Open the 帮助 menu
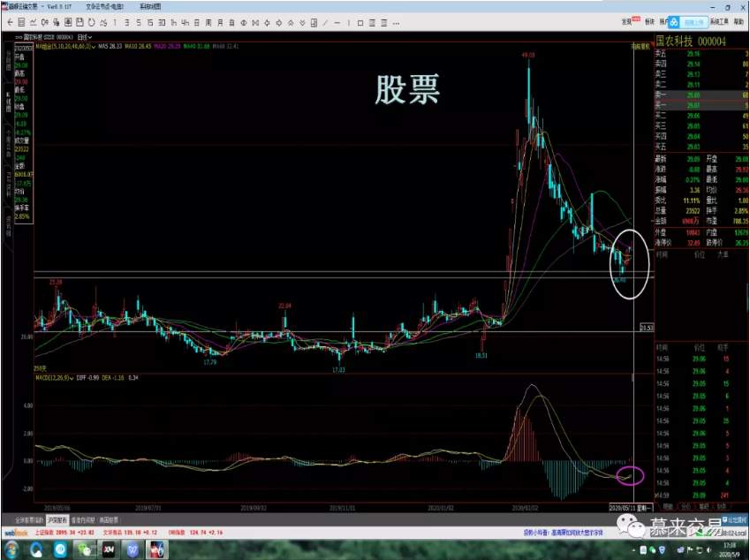This screenshot has height=560, width=750. (x=739, y=21)
